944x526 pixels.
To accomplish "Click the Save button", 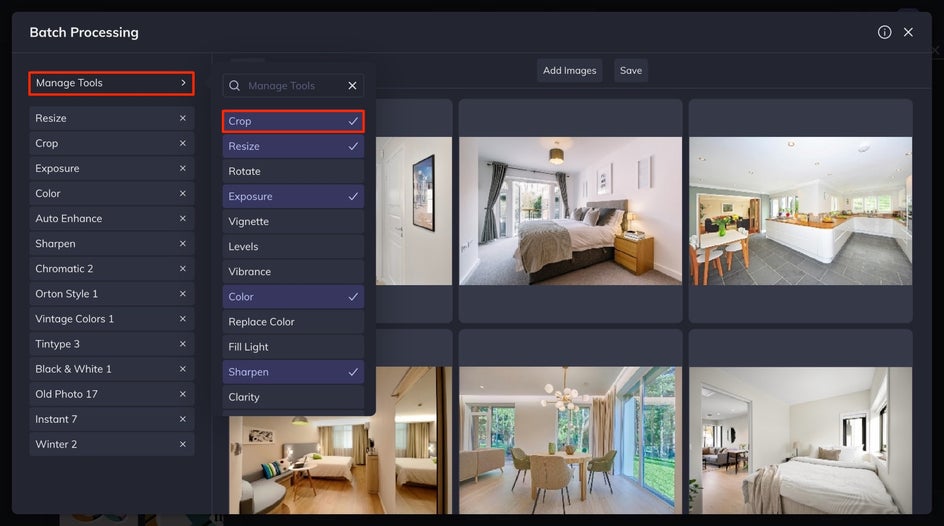I will pyautogui.click(x=631, y=70).
